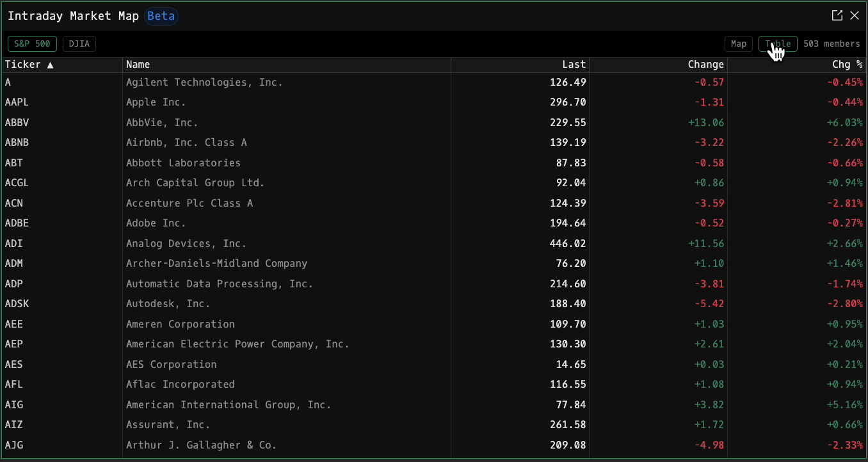Click percent change -1.74% for ADP

[x=845, y=284]
